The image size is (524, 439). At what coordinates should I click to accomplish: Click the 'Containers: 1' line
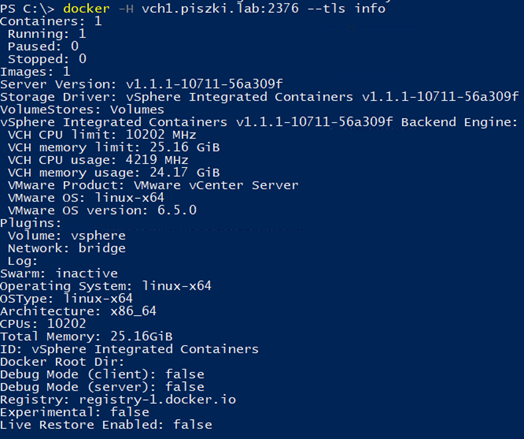pos(51,21)
